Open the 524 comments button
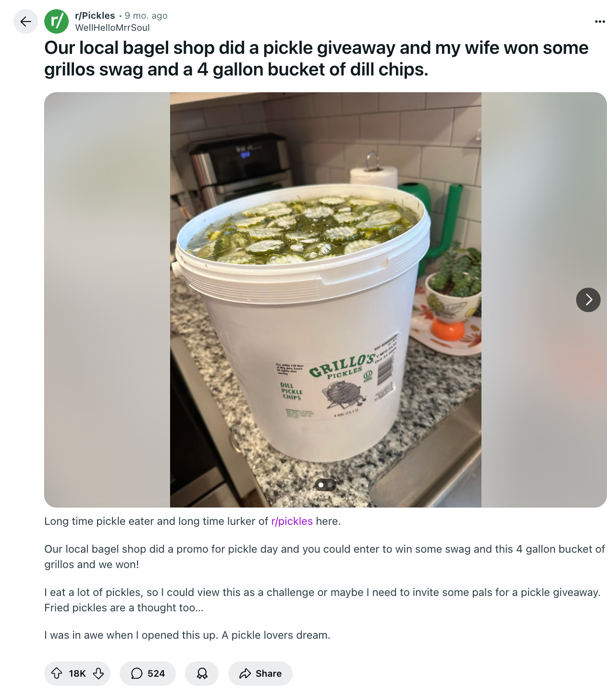The image size is (616, 694). (148, 673)
